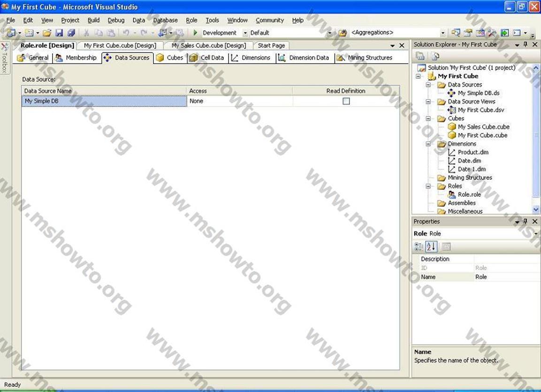
Task: Click the Properties icon in Solution Explorer toolbar
Action: (420, 56)
